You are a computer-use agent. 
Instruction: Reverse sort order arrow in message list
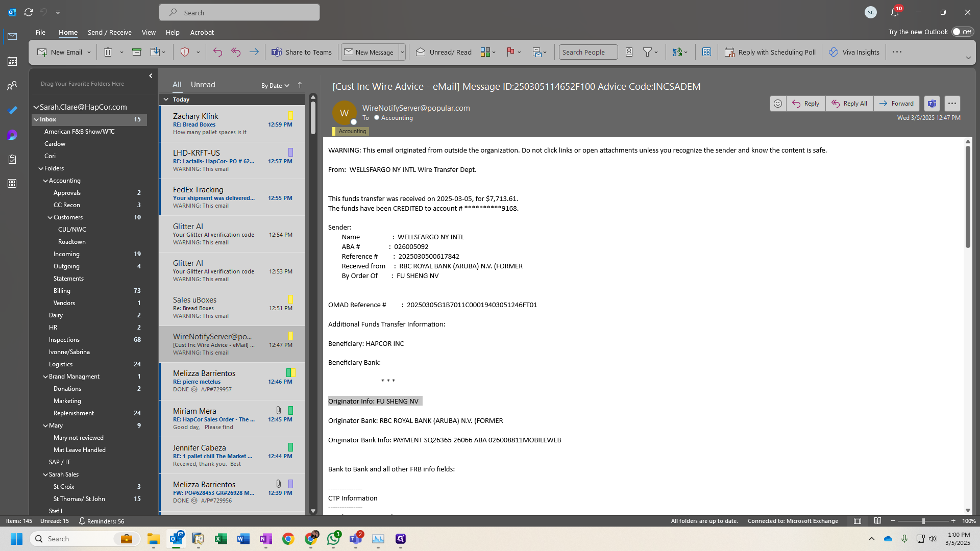(x=300, y=85)
